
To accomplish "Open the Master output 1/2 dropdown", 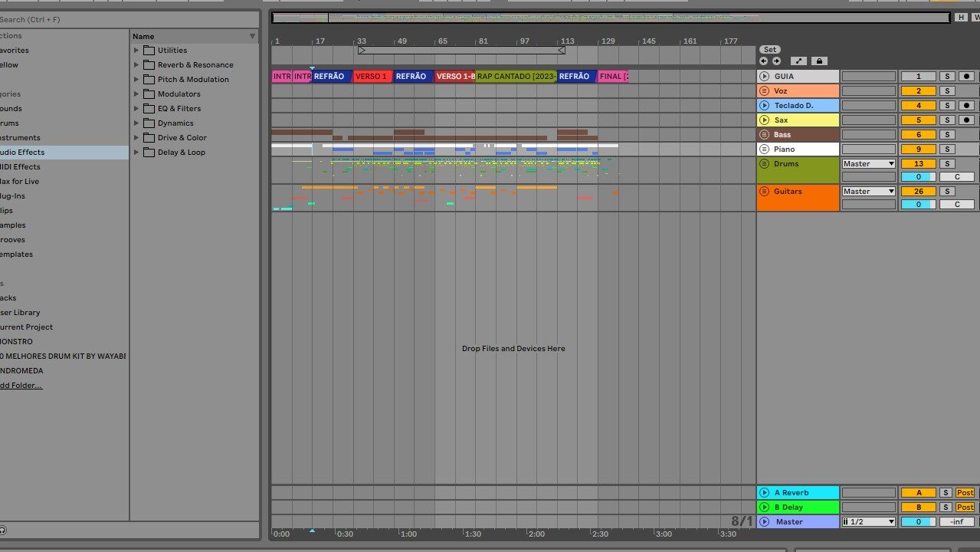I will (x=868, y=522).
